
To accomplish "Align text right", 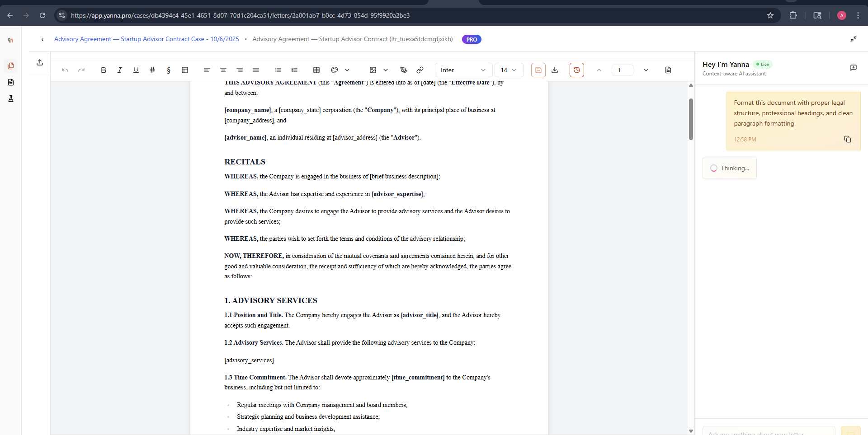I will 240,70.
